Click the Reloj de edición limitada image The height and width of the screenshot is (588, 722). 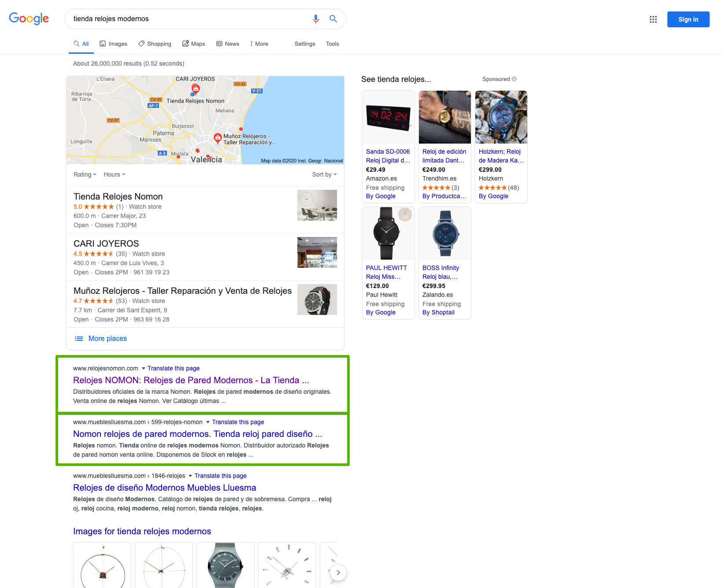click(x=445, y=117)
